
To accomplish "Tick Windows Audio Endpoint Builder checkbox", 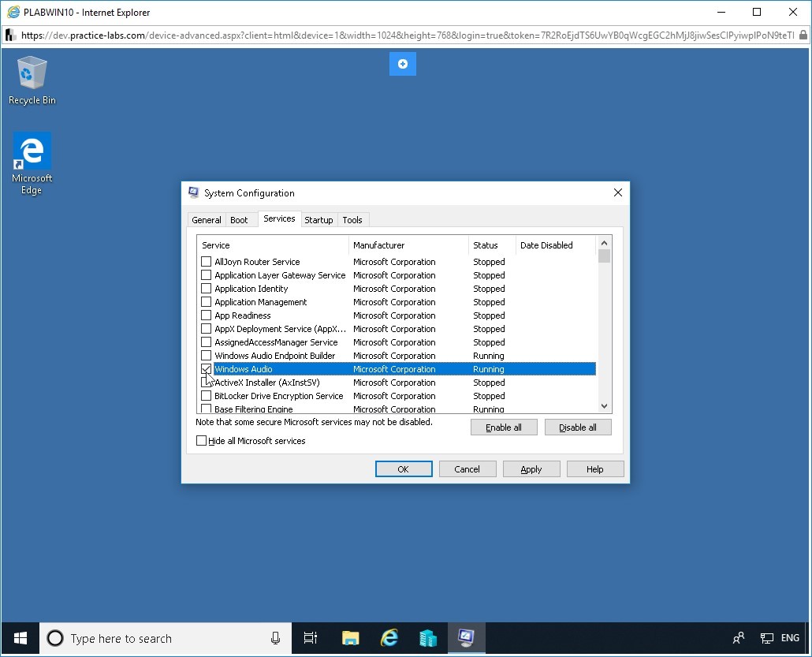I will pyautogui.click(x=206, y=356).
